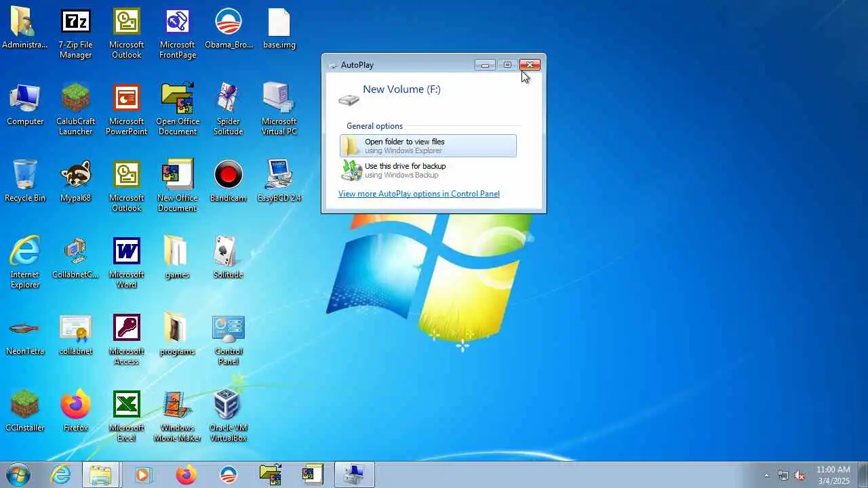Open the muted volume tray icon
This screenshot has height=488, width=868.
[x=800, y=475]
